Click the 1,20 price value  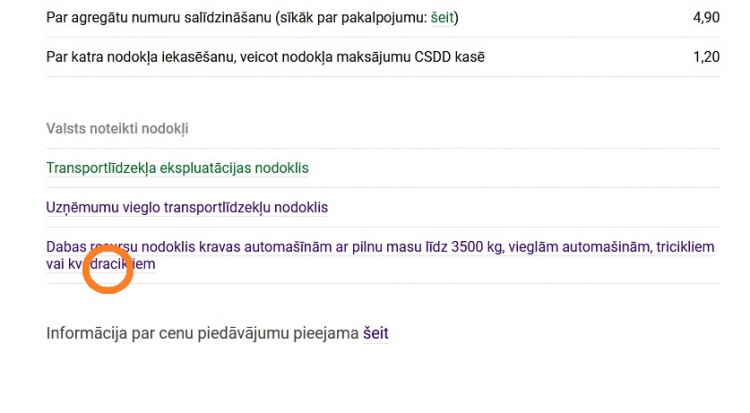706,57
